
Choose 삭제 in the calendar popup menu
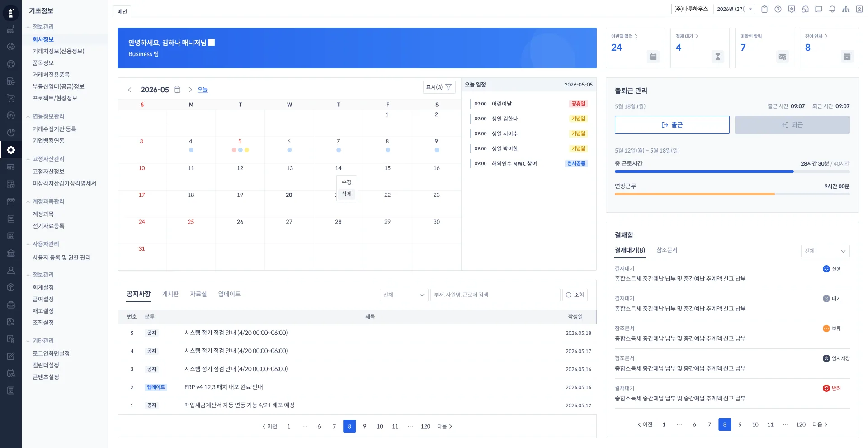347,194
